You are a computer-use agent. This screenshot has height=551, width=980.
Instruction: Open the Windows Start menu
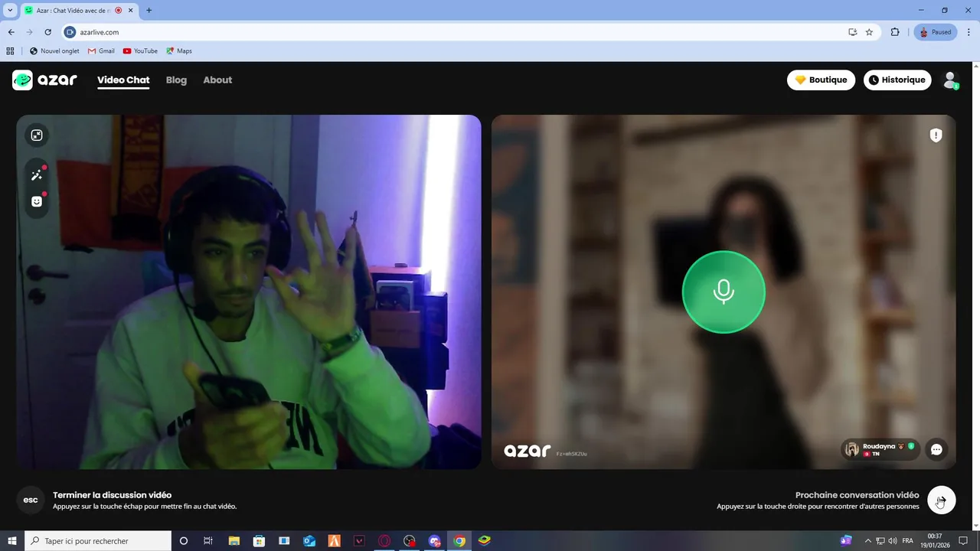[11, 541]
